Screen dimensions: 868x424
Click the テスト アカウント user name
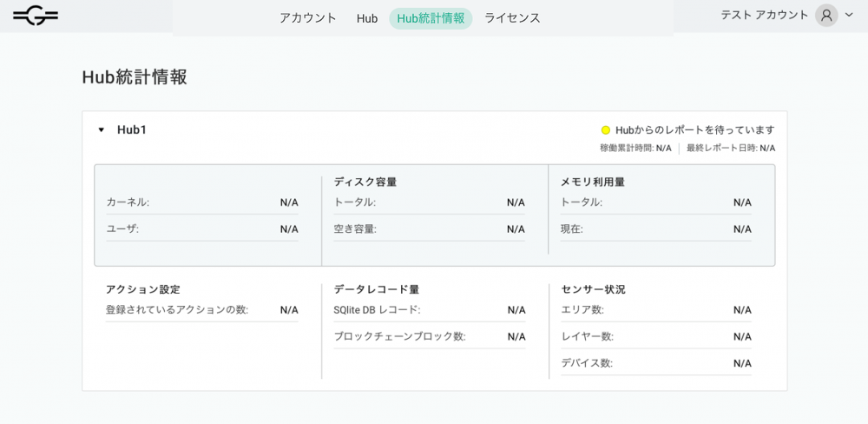pos(764,16)
